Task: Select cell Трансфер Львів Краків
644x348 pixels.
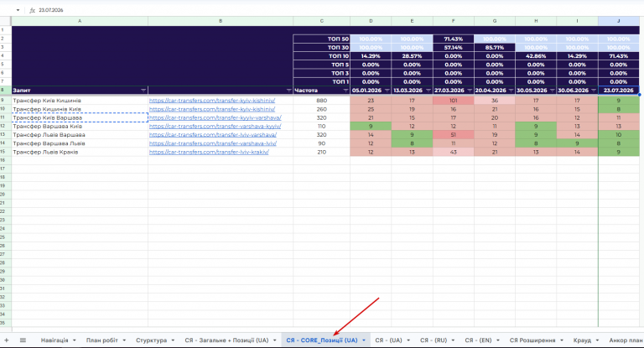Action: [80, 152]
